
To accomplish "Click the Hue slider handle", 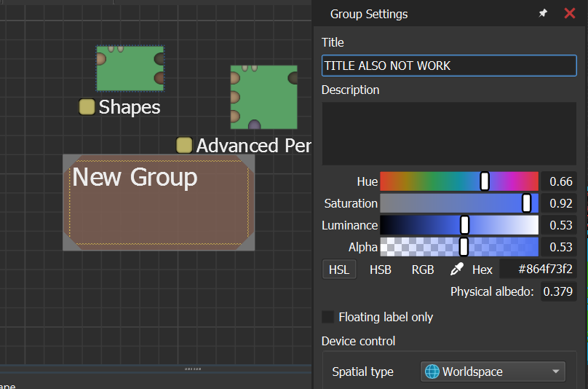I will (485, 181).
